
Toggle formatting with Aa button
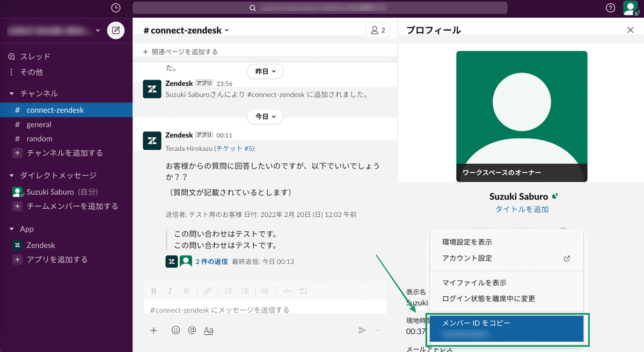[209, 331]
